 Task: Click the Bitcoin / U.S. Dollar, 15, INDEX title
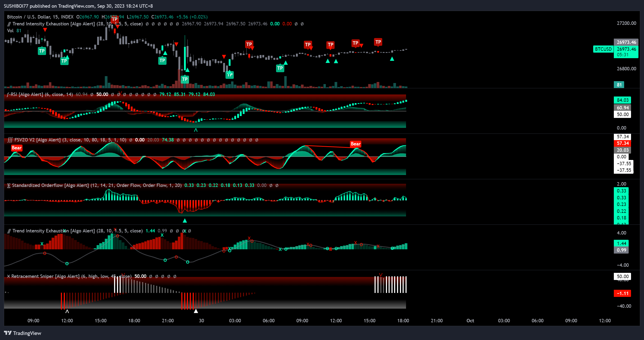coord(40,17)
